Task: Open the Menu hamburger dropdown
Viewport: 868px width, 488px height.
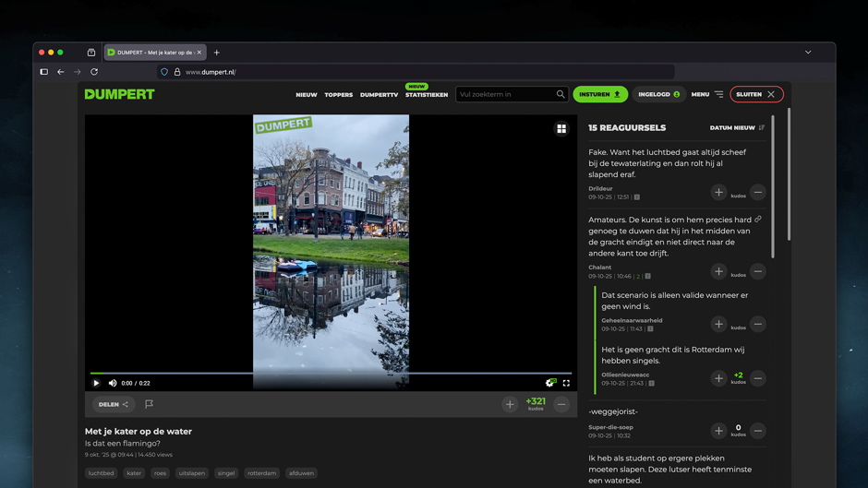Action: coord(707,94)
